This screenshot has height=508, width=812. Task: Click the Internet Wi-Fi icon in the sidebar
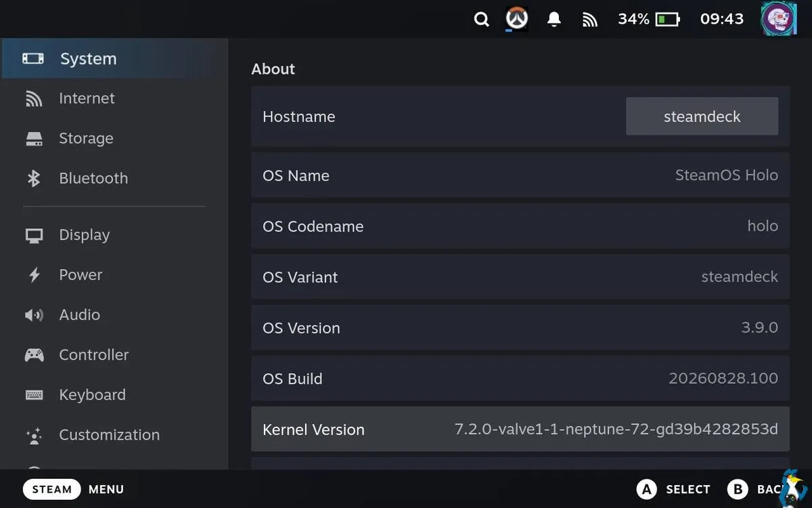34,99
